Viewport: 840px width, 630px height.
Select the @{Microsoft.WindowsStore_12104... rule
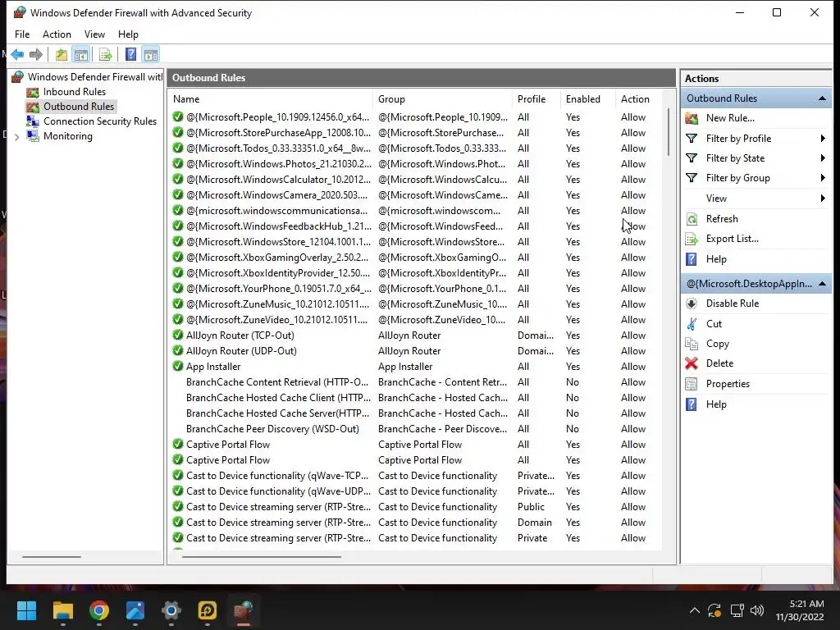pos(416,242)
